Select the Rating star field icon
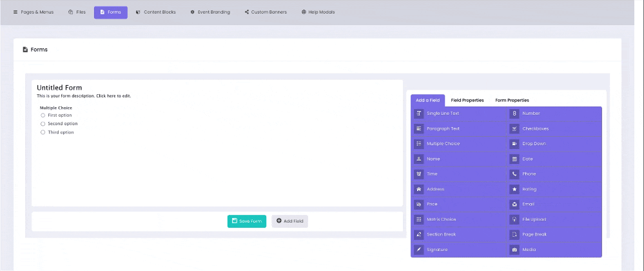644x271 pixels. tap(514, 189)
